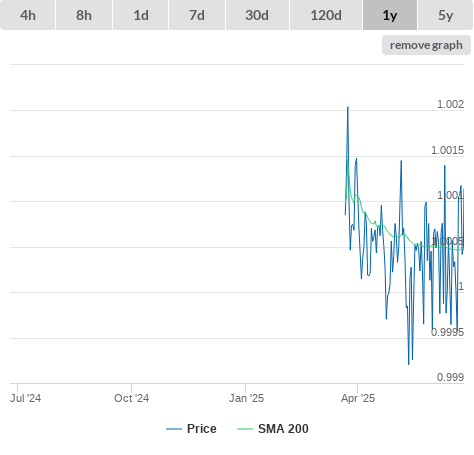The image size is (474, 455).
Task: Click the Jul '24 axis tick label
Action: 26,398
